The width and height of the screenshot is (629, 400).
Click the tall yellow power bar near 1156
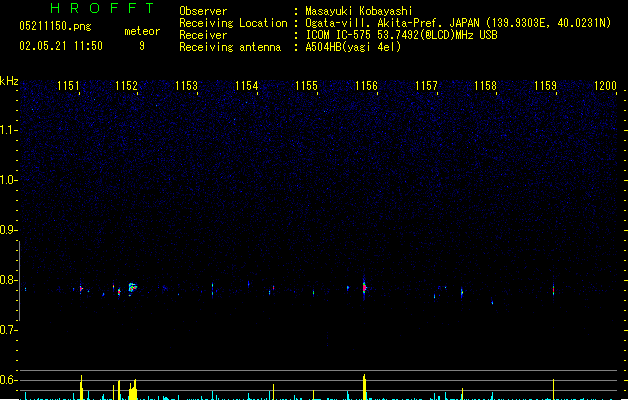click(364, 387)
